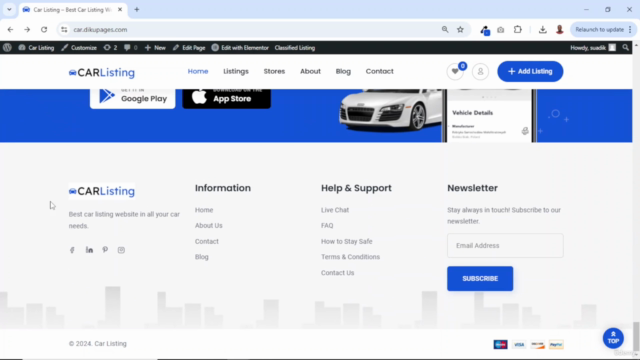Click the Discover payment icon
640x360 pixels.
538,344
